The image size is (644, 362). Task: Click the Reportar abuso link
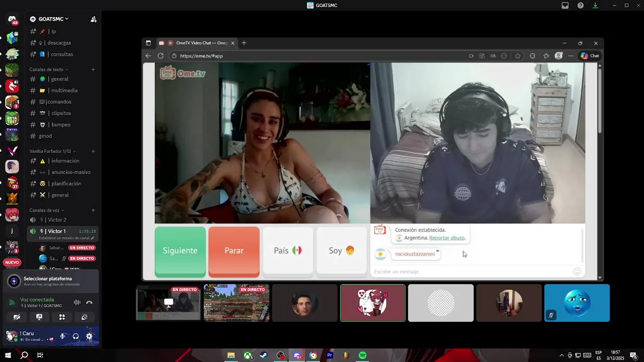447,238
